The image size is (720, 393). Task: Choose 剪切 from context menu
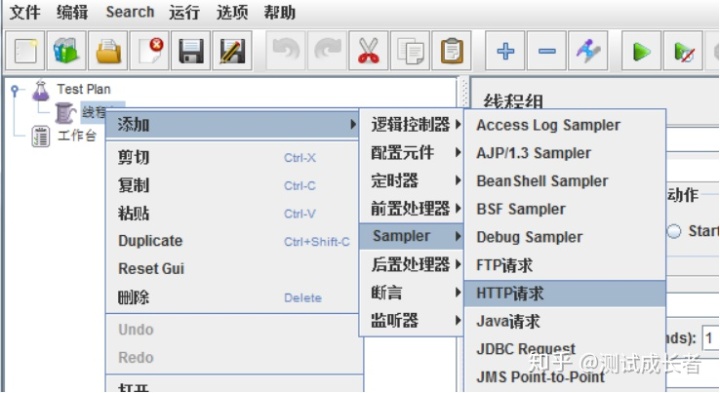(232, 157)
